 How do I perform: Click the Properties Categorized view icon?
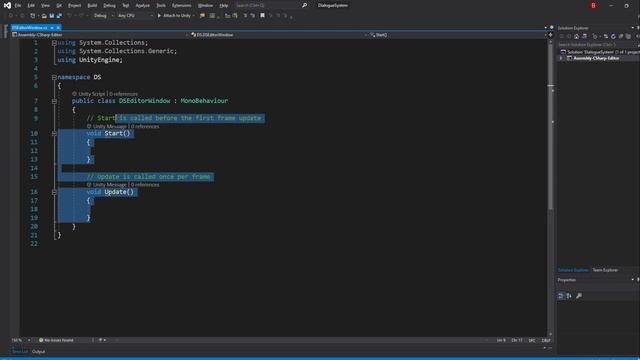(561, 296)
